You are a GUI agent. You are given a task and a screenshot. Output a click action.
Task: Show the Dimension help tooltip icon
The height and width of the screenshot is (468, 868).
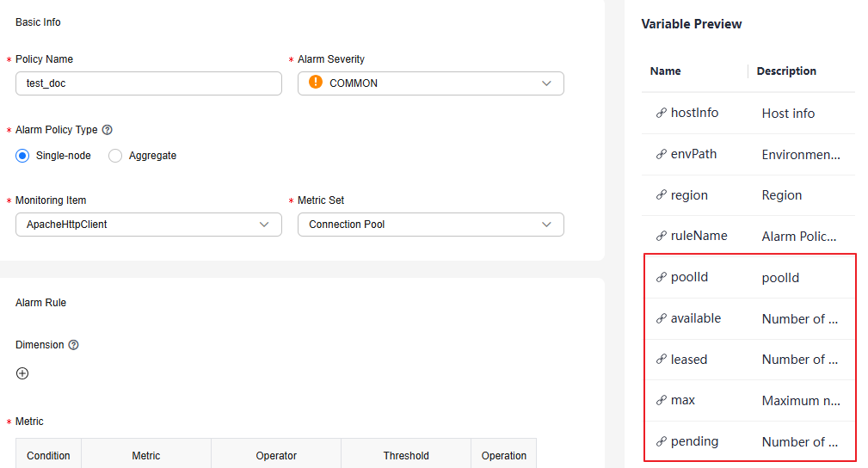tap(74, 345)
